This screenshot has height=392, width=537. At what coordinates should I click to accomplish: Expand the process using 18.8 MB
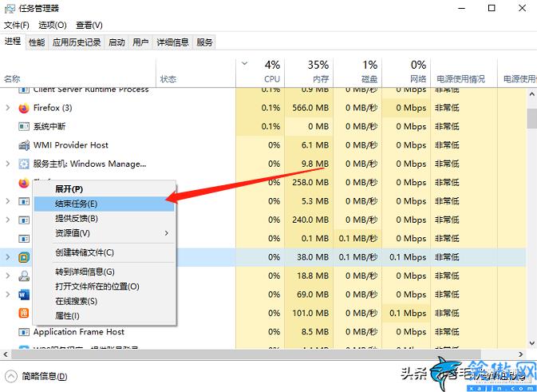(8, 275)
